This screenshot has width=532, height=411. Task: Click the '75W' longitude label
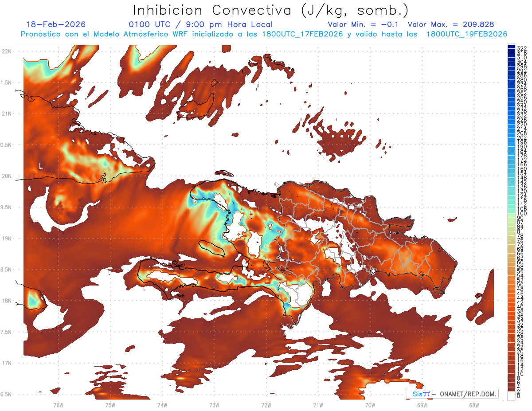[x=110, y=404]
